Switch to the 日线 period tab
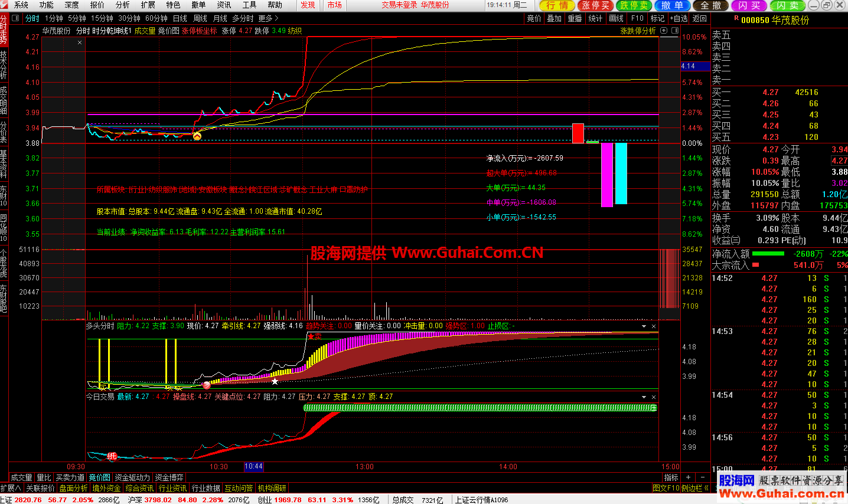This screenshot has height=504, width=848. tap(180, 18)
